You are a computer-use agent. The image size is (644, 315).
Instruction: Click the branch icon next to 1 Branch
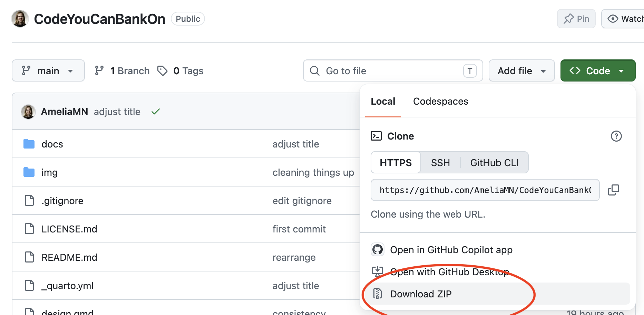point(99,70)
